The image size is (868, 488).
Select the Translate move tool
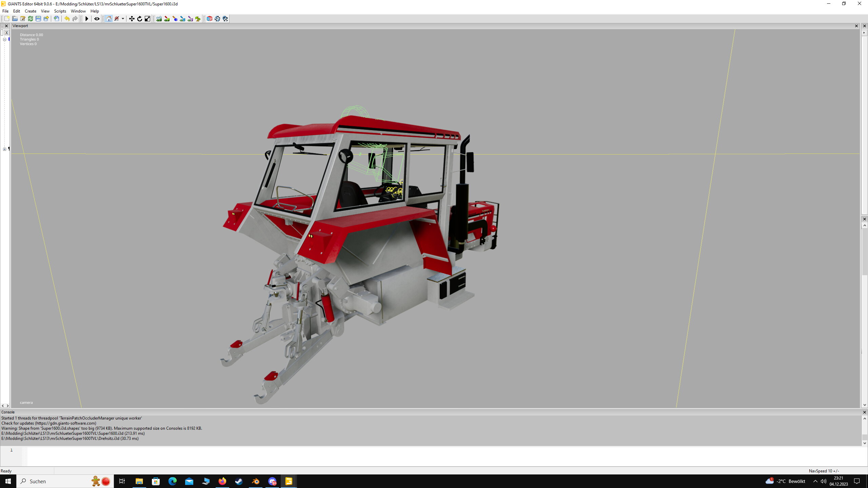coord(132,19)
